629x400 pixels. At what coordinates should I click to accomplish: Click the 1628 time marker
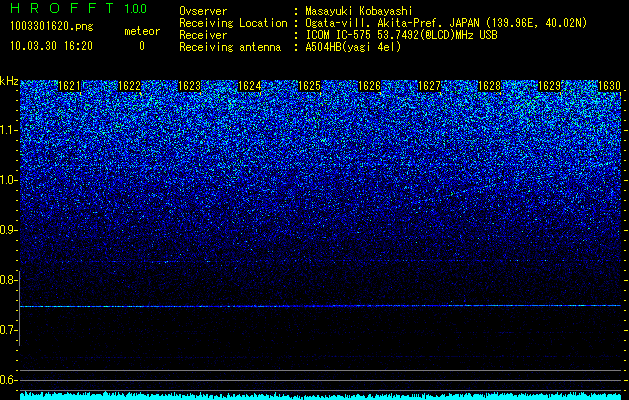[489, 86]
